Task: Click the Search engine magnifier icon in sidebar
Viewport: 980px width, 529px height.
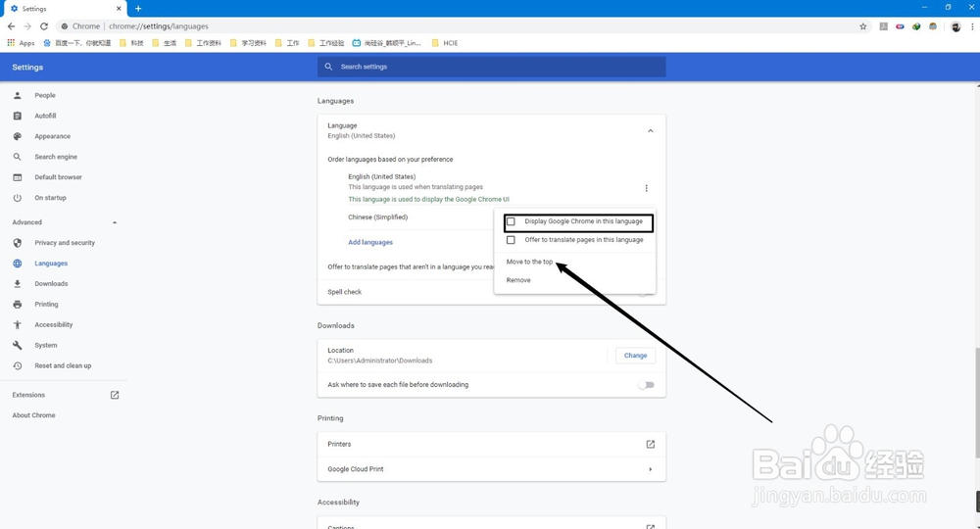Action: tap(18, 157)
